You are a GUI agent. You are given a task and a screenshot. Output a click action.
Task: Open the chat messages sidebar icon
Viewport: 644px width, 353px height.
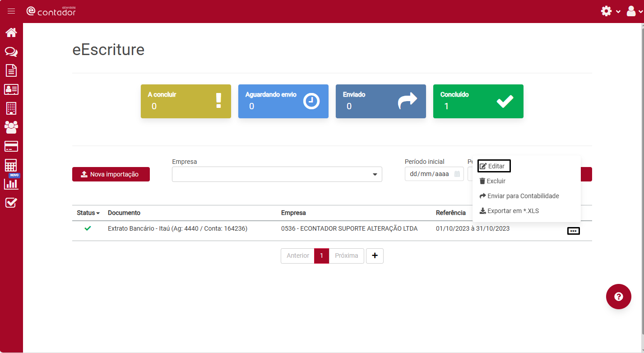[11, 52]
